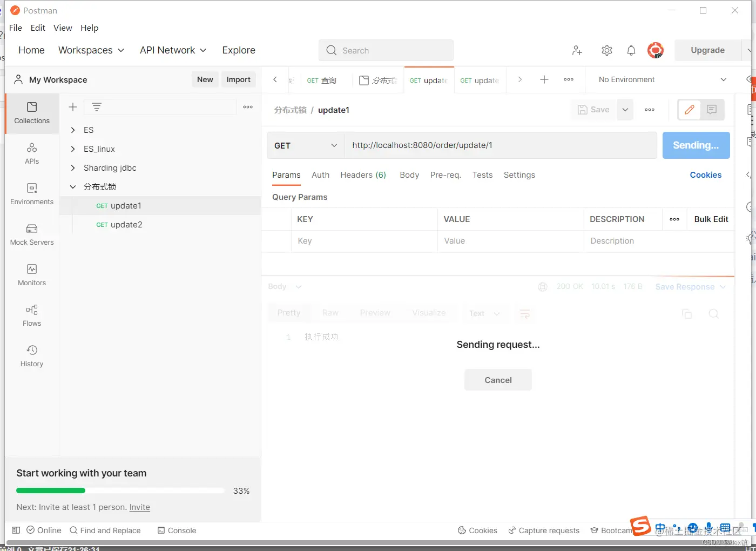
Task: Click the invite people icon in header
Action: click(577, 50)
